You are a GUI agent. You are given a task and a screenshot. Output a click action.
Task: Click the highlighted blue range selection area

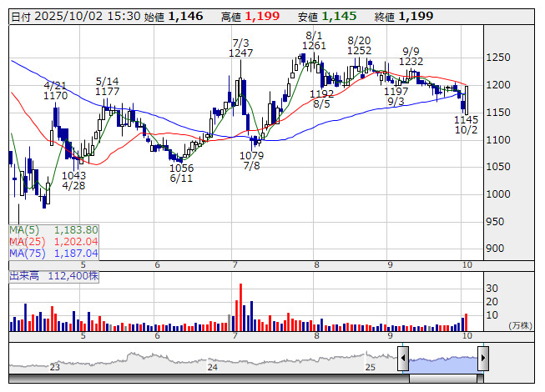click(x=443, y=364)
